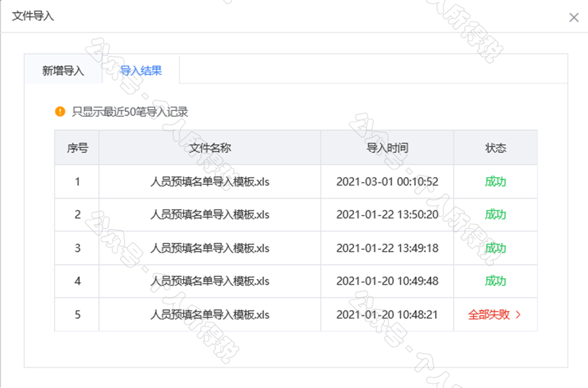Click the orange warning icon beside 只显示最近50笔导入记录

tap(60, 111)
